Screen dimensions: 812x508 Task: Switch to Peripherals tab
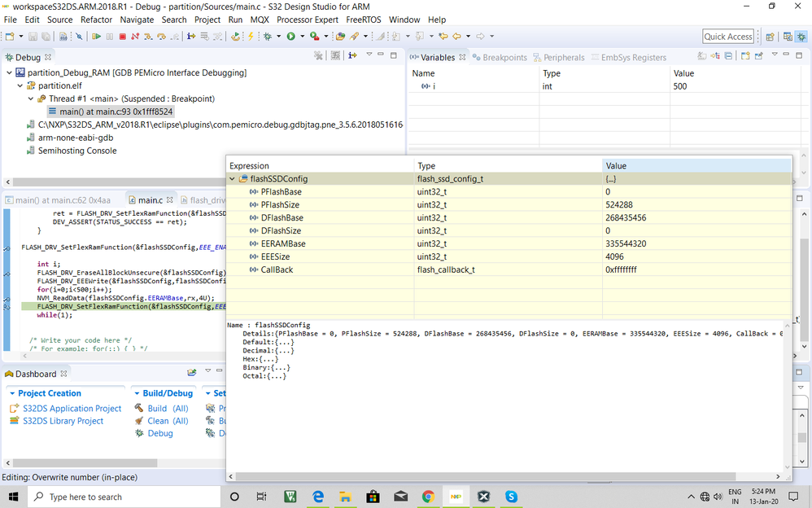559,58
